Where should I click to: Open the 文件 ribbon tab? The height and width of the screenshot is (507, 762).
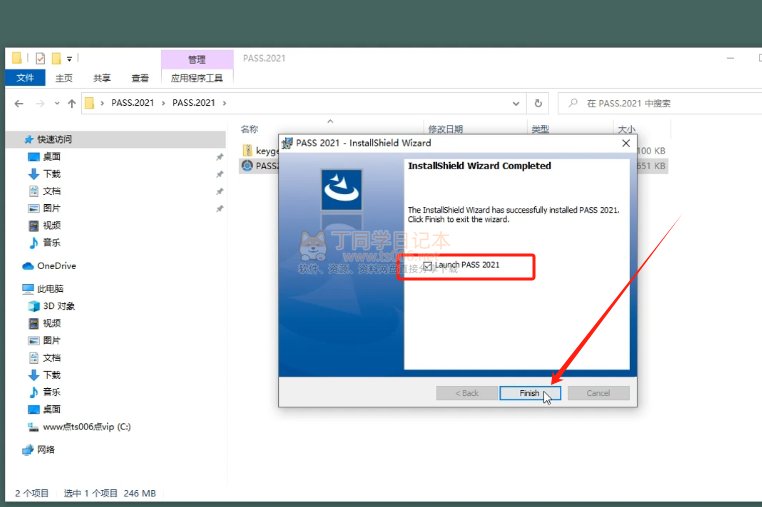click(25, 78)
